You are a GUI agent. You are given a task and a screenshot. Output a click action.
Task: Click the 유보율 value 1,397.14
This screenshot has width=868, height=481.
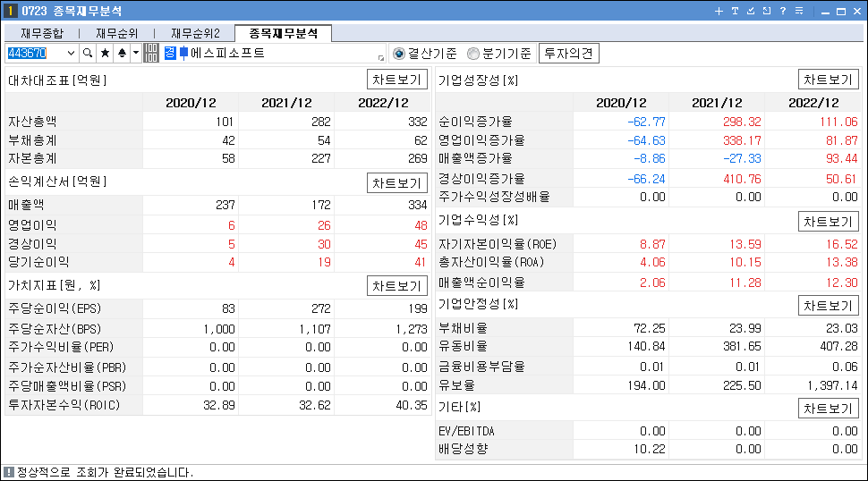point(832,385)
